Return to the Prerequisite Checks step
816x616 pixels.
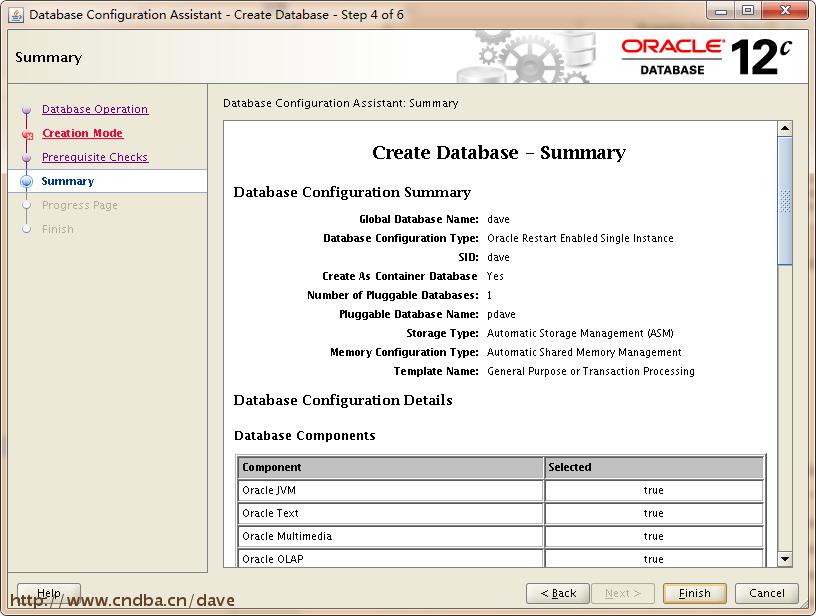click(95, 157)
